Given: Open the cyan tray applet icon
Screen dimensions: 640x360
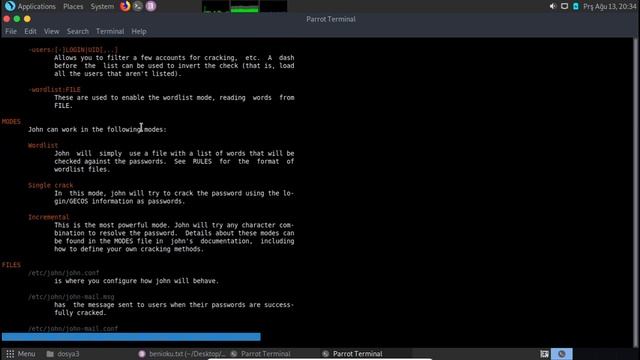Looking at the screenshot, I should [x=576, y=6].
